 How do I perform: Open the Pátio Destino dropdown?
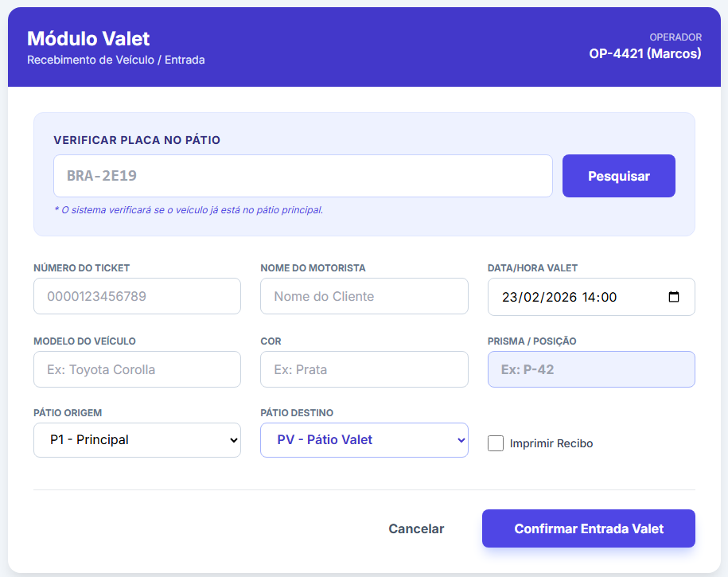[x=364, y=440]
